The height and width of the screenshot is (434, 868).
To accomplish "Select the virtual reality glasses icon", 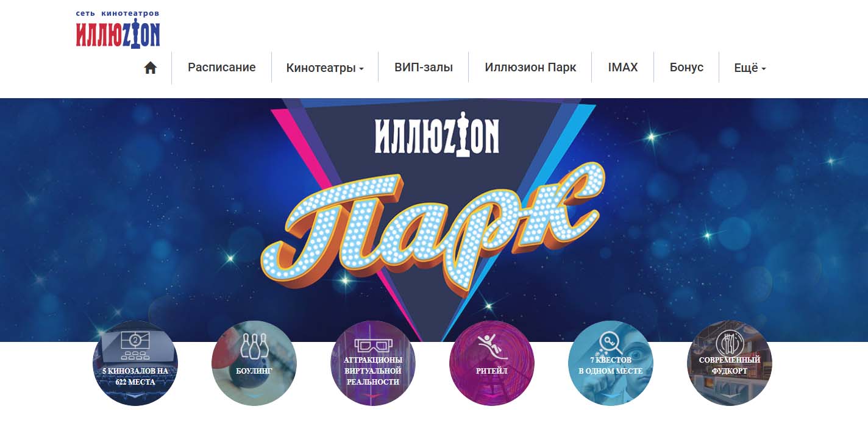I will pos(373,345).
